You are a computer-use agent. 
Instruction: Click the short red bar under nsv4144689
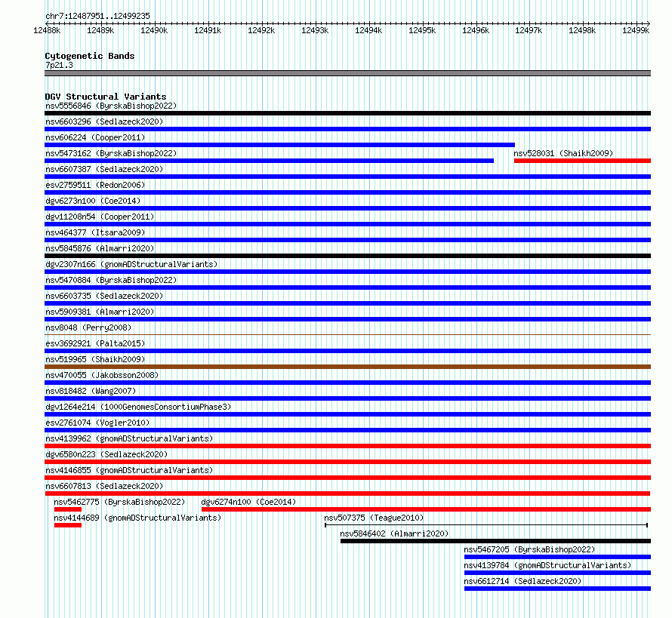(x=68, y=525)
